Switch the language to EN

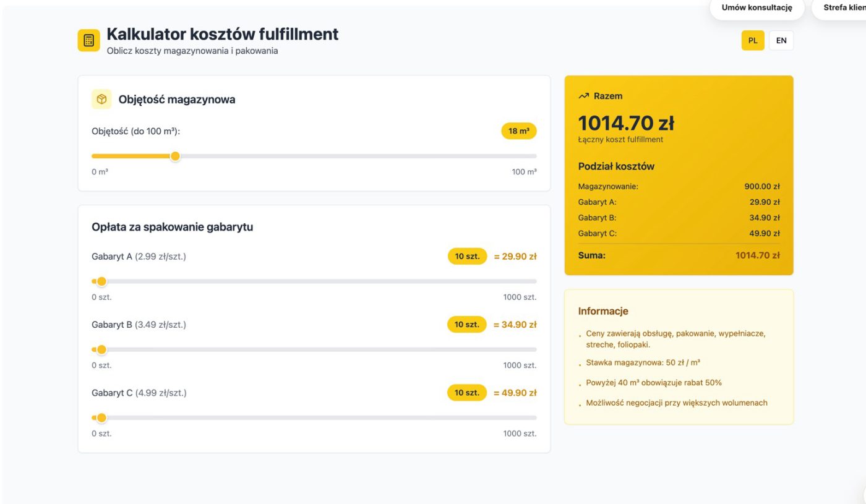[781, 40]
